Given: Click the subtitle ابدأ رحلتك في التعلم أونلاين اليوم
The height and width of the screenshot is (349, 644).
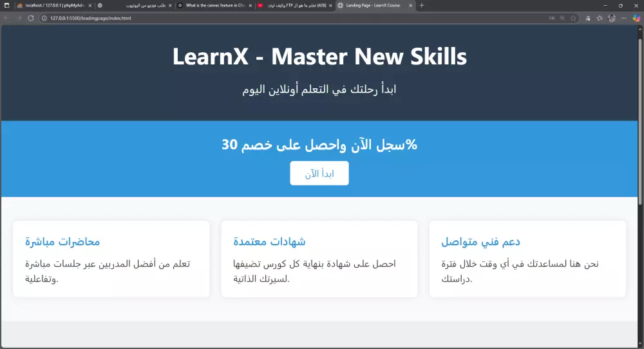Looking at the screenshot, I should point(319,90).
